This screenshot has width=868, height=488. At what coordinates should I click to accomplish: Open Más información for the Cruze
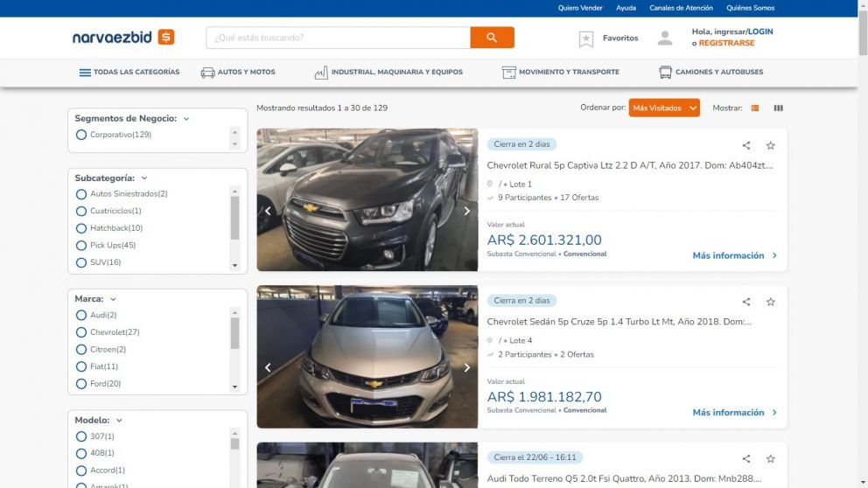point(735,413)
